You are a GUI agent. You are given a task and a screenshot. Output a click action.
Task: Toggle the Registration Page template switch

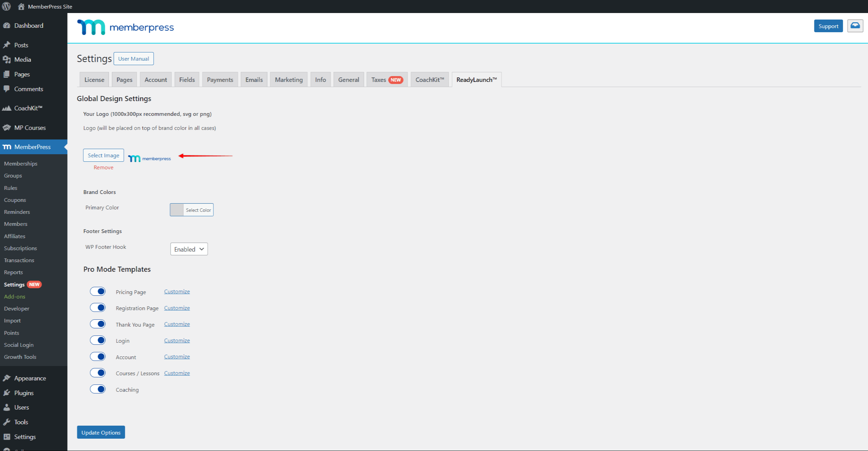pos(98,307)
